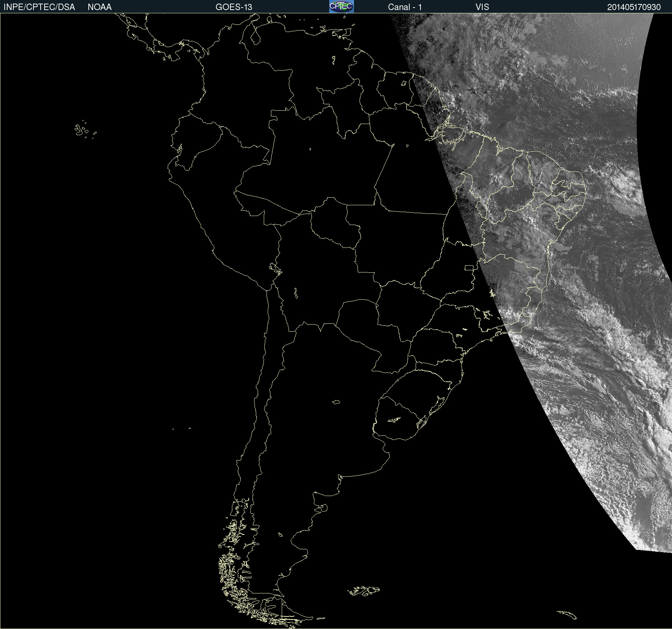The image size is (672, 629).
Task: Click the NOAA label in header
Action: (x=100, y=7)
